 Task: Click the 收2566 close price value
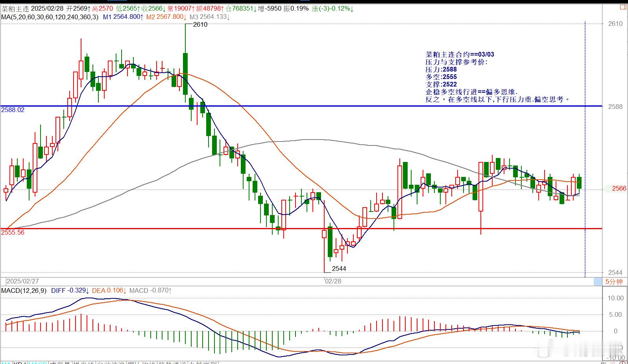point(153,8)
